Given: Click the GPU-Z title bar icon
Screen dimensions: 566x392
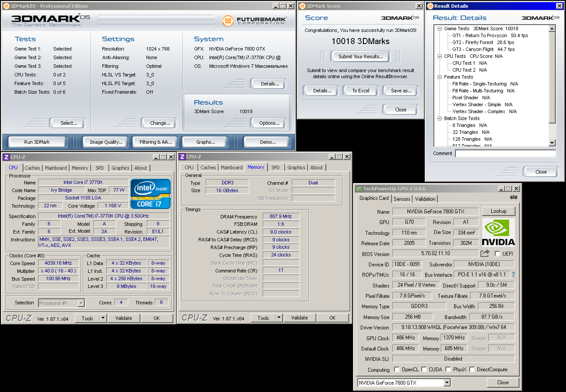Looking at the screenshot, I should pos(359,189).
